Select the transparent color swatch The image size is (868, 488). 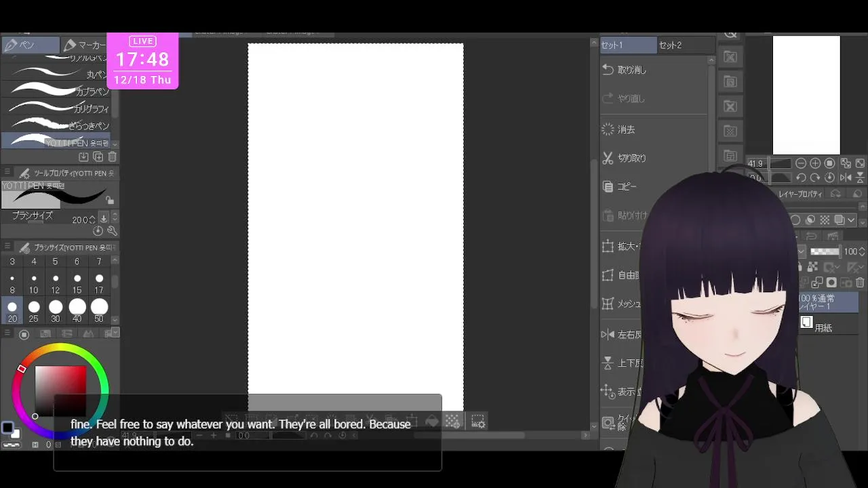click(10, 445)
